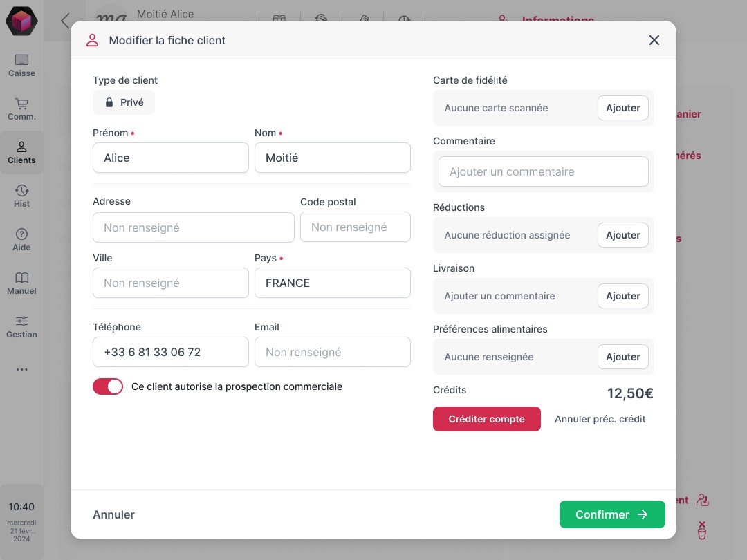
Task: Open the Gestion settings section
Action: click(21, 326)
